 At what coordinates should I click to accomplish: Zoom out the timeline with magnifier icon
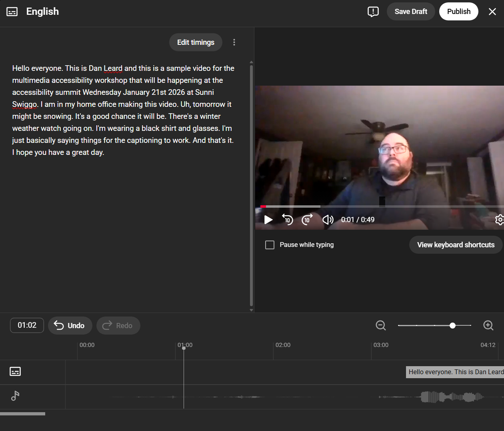380,325
